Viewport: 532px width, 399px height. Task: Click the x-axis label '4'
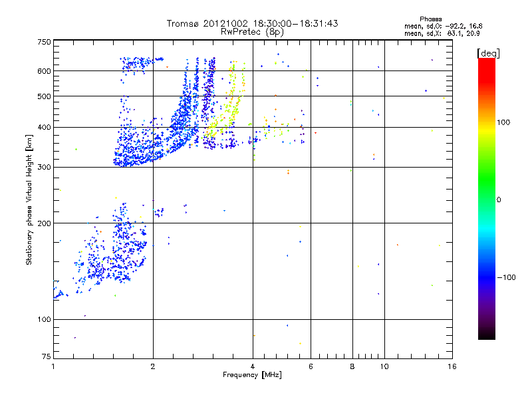[253, 366]
